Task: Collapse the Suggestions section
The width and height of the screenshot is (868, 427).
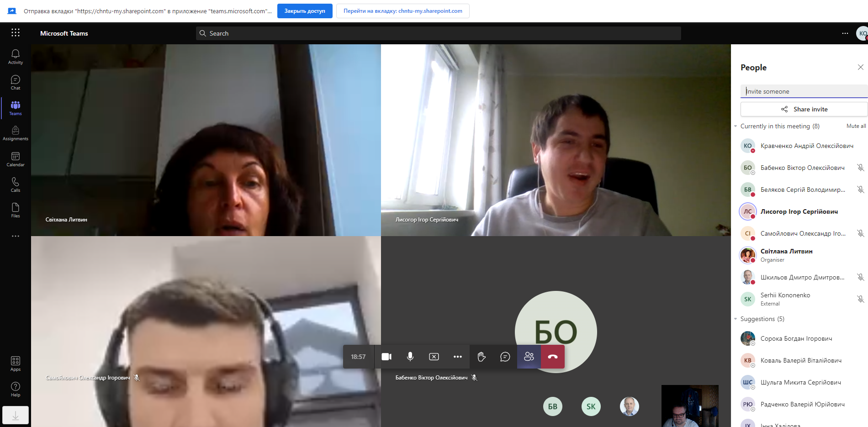Action: point(736,319)
